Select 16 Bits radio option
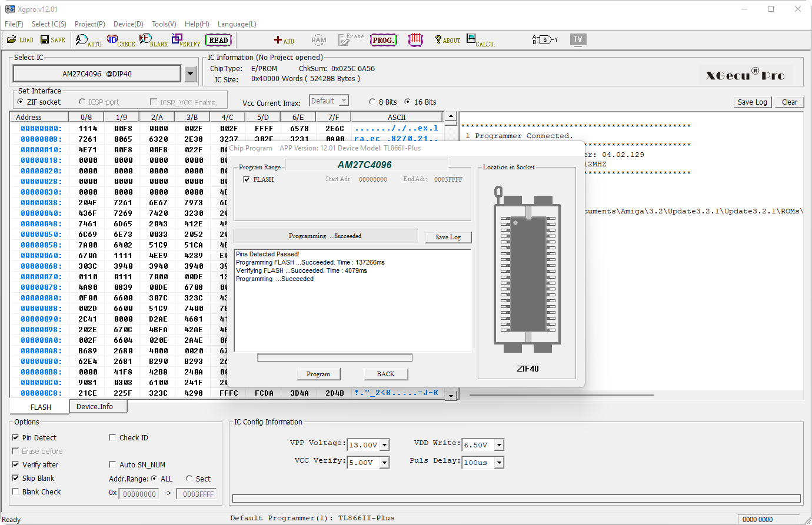Screen dimensions: 812x525 (407, 102)
